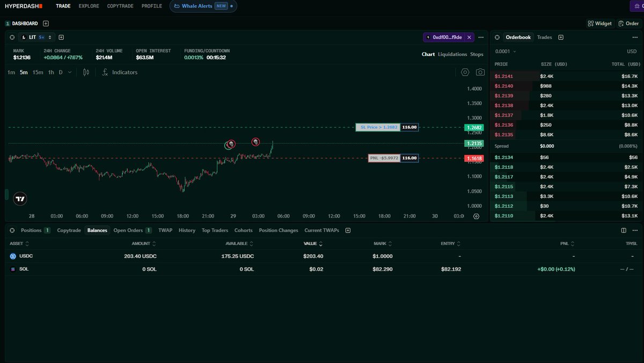
Task: Open time axis settings gear icon
Action: pyautogui.click(x=476, y=216)
